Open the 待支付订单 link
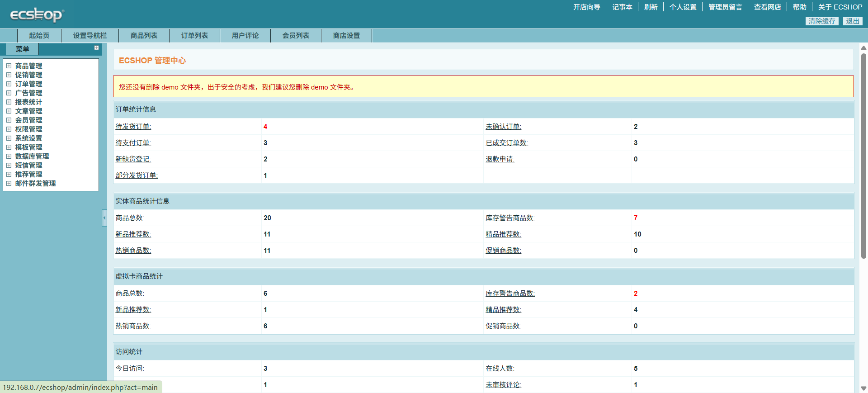This screenshot has height=393, width=868. tap(133, 143)
